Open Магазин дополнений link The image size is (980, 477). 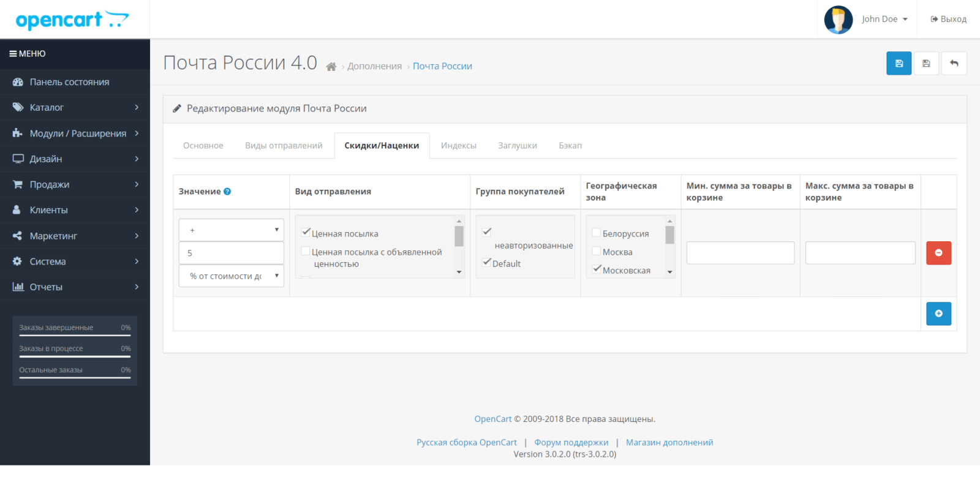point(669,442)
